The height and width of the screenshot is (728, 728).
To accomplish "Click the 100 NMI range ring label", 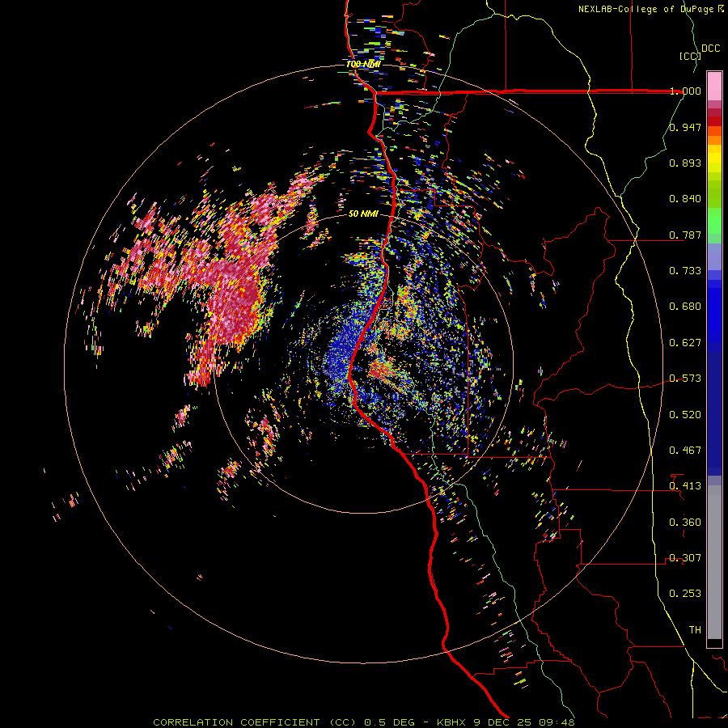I will click(363, 64).
